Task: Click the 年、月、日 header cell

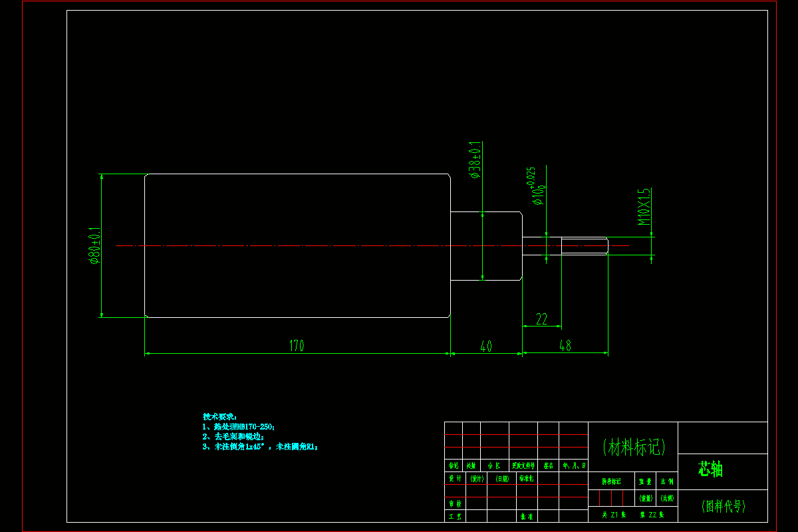Action: click(574, 466)
